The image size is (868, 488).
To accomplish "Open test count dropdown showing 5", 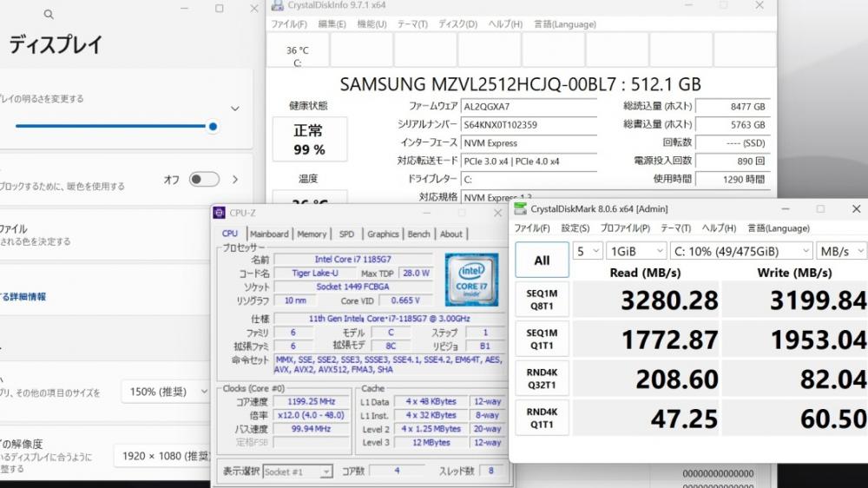I will click(x=588, y=252).
